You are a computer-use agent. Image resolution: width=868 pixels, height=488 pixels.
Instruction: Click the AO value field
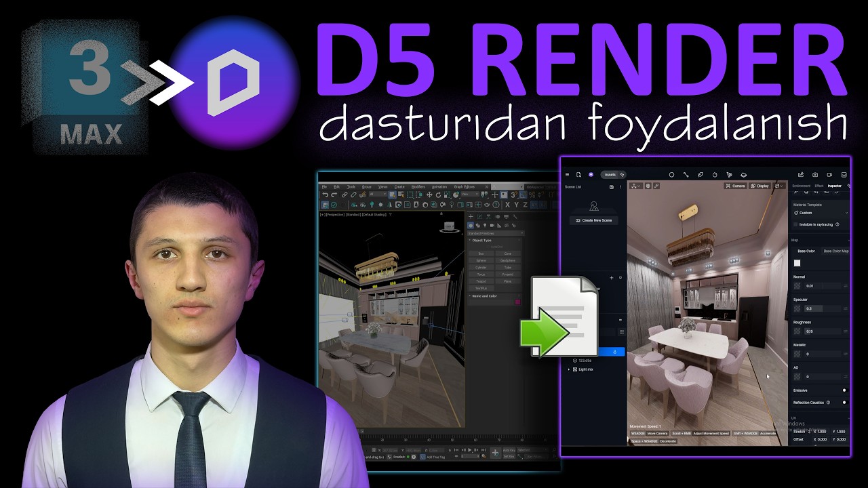pyautogui.click(x=823, y=377)
